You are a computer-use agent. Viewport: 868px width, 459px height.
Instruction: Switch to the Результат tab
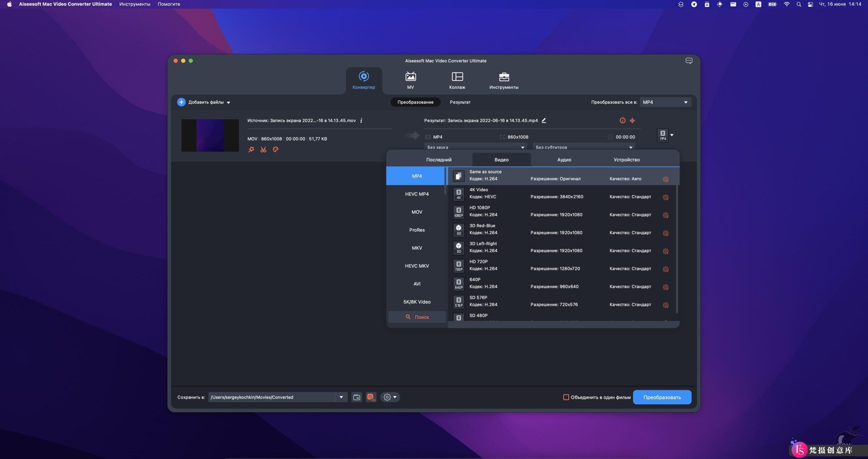(x=460, y=102)
